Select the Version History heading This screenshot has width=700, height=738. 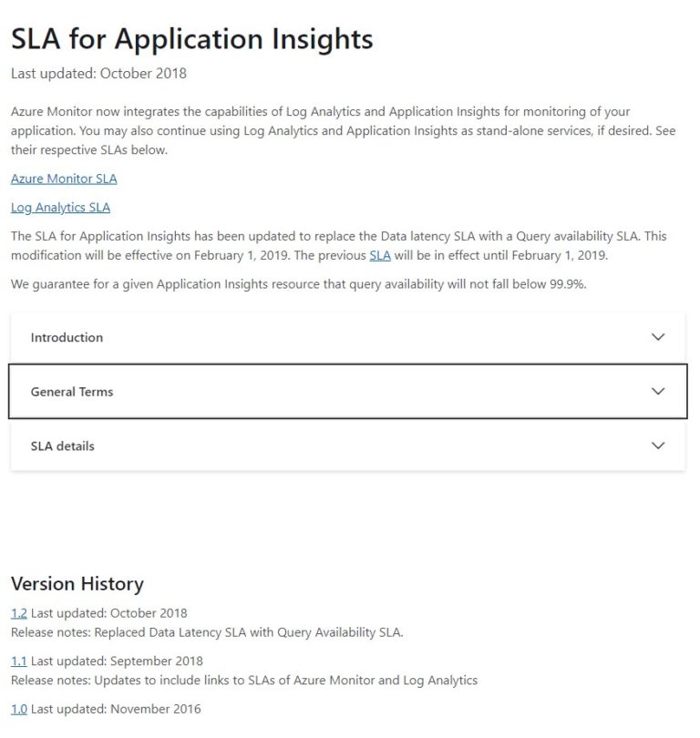(77, 584)
